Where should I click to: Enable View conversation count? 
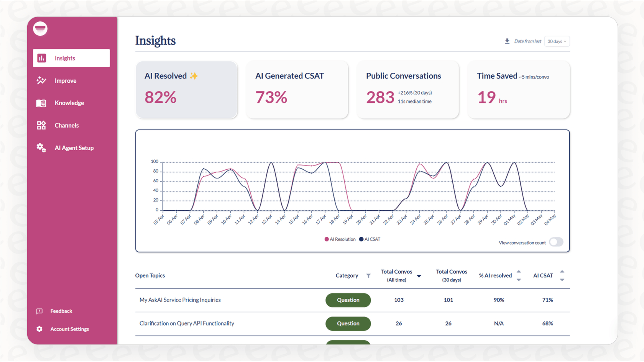[556, 242]
